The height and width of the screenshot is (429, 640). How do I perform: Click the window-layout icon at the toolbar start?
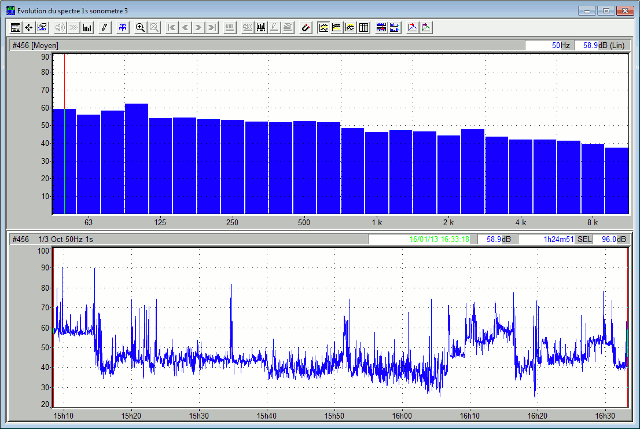click(x=16, y=27)
